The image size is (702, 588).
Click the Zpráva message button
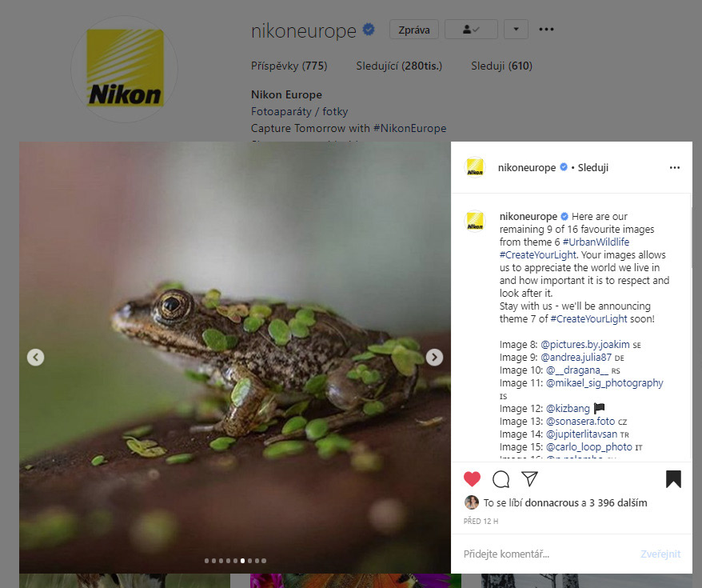point(414,30)
